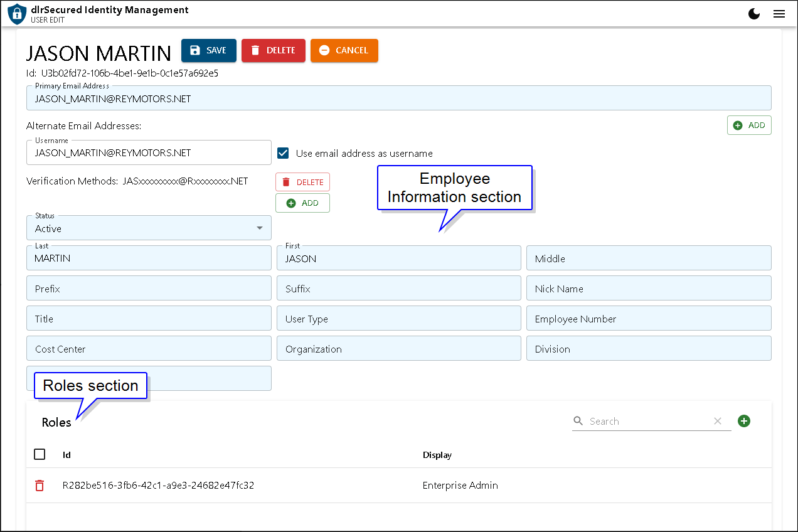
Task: Delete the Enterprise Admin role row
Action: coord(40,486)
